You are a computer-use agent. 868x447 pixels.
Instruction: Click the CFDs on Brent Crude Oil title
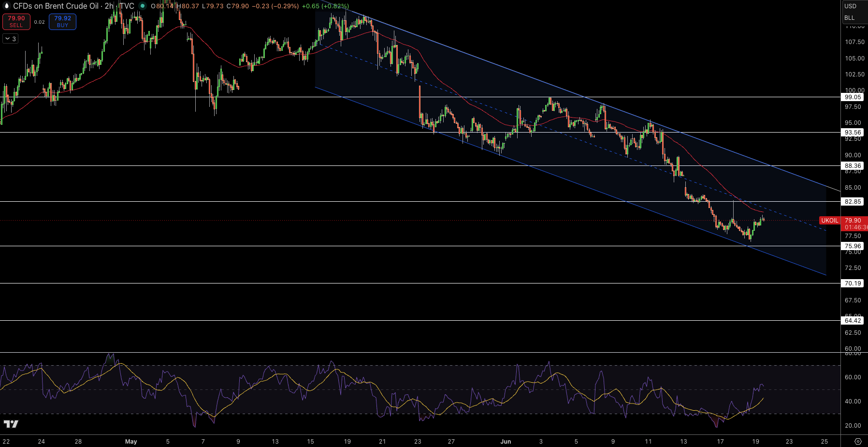[x=56, y=6]
